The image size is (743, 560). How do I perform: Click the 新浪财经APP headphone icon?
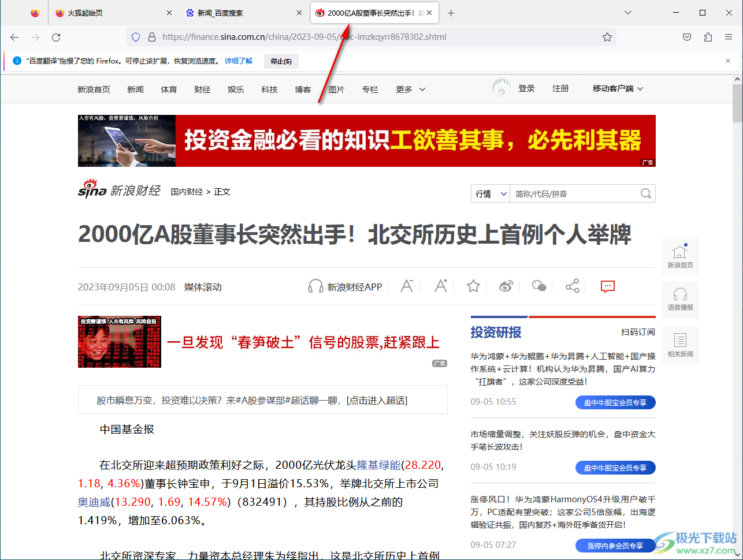click(x=315, y=286)
